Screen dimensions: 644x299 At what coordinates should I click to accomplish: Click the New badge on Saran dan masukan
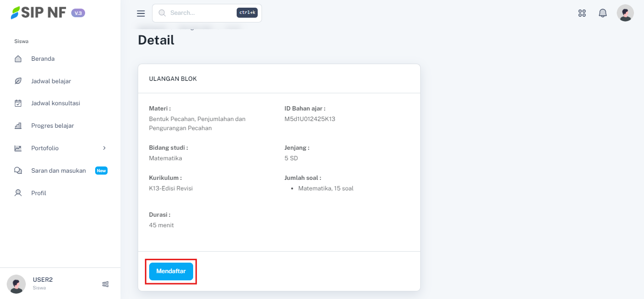(x=101, y=171)
